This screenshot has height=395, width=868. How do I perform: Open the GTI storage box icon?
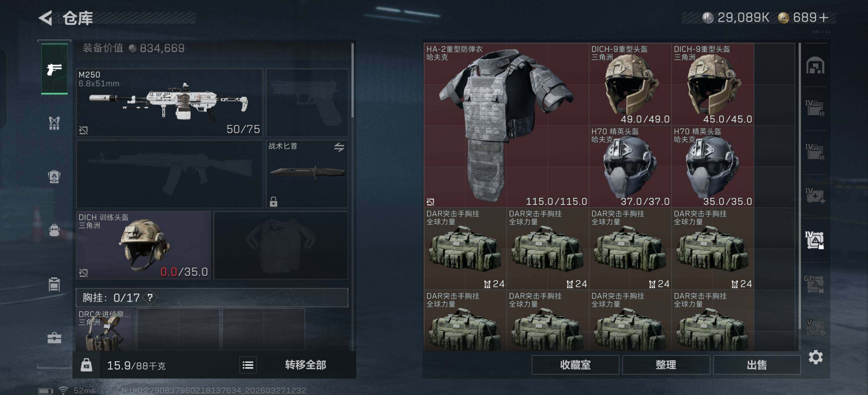(x=814, y=284)
